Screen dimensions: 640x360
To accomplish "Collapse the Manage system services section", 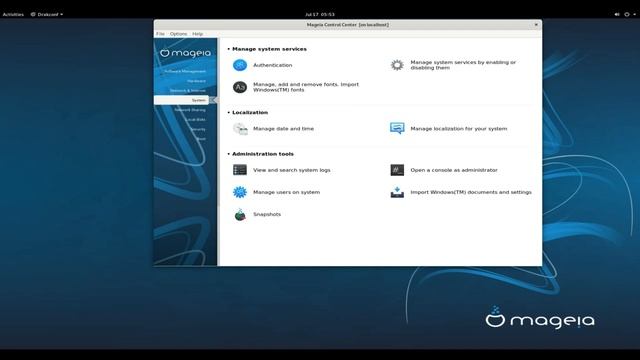I will click(x=229, y=49).
